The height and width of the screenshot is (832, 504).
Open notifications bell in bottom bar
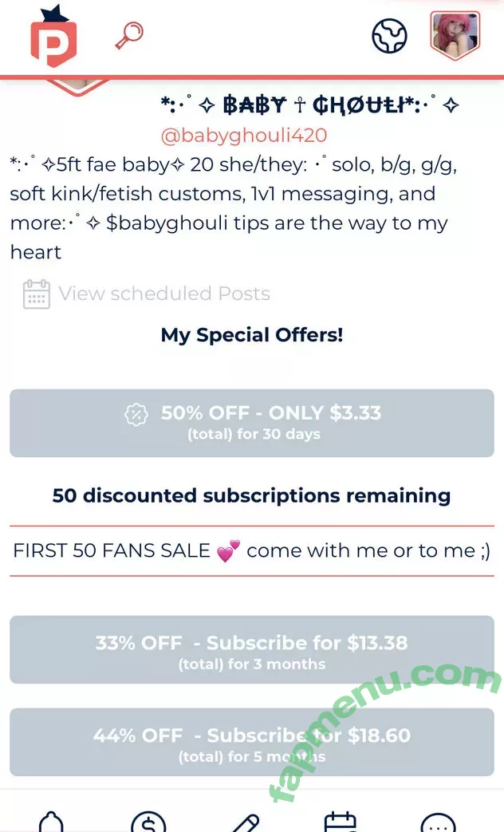pos(51,822)
